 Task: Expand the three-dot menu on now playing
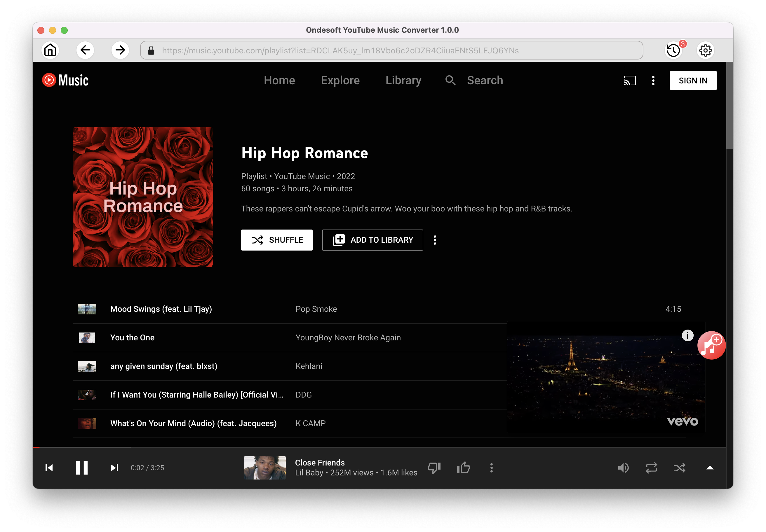[x=491, y=468]
